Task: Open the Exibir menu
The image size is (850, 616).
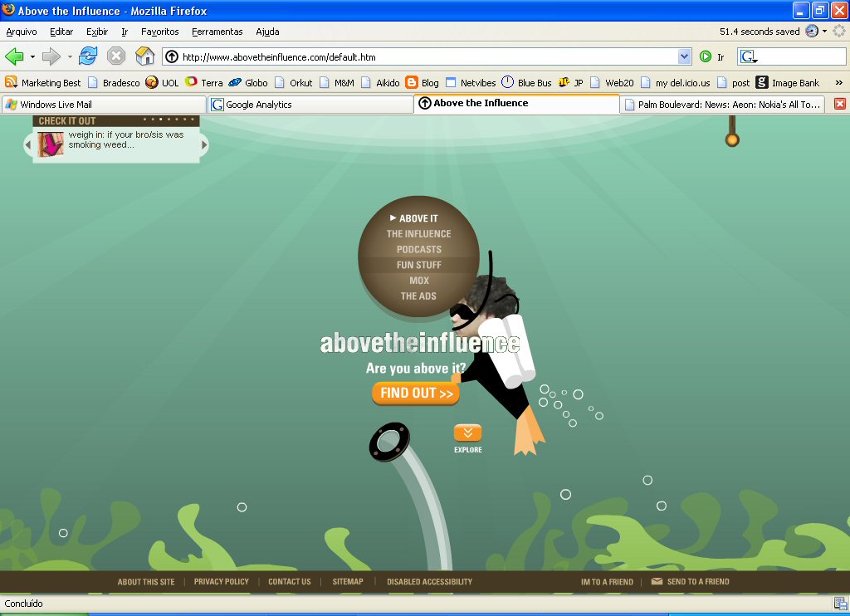Action: 97,32
